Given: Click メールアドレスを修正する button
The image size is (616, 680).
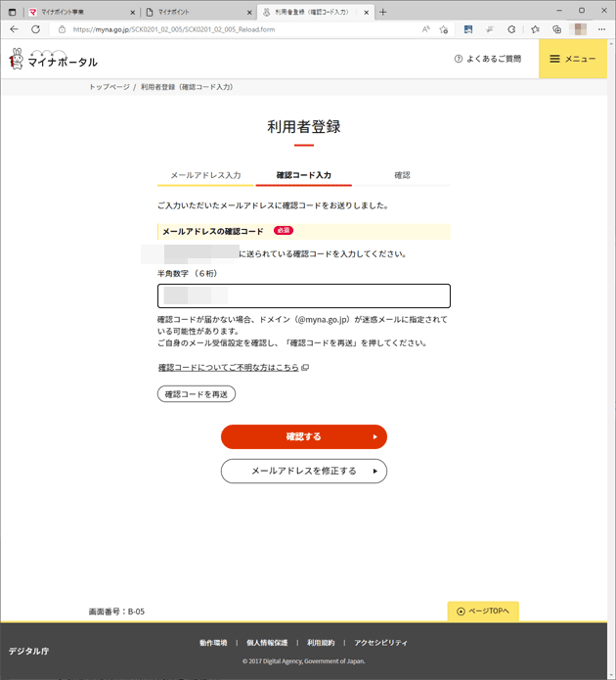Looking at the screenshot, I should pyautogui.click(x=304, y=471).
